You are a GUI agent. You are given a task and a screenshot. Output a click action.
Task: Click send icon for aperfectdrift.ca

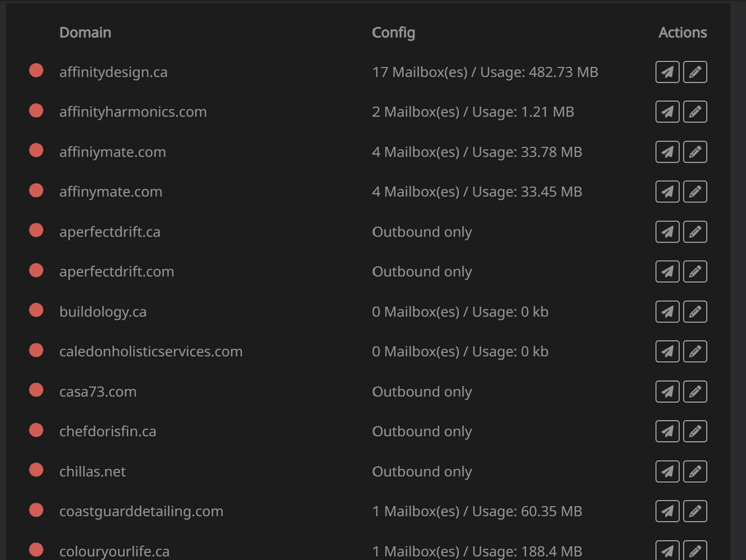[667, 232]
